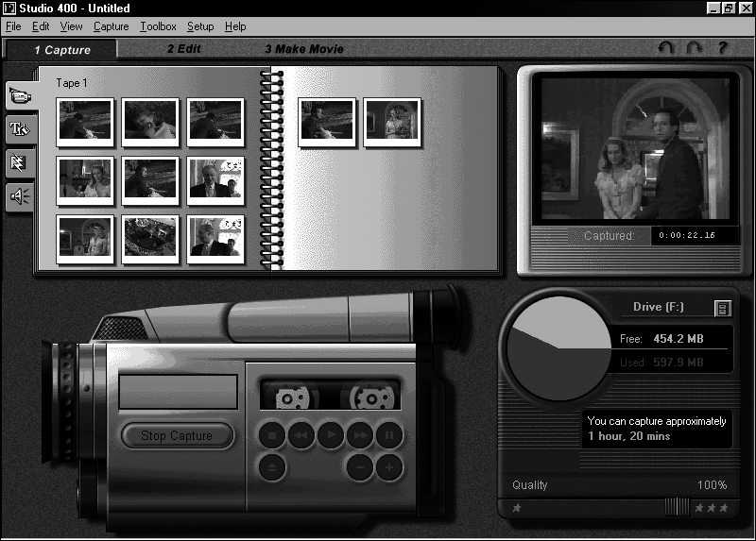Minimize the Studio 400 window
Screen dimensions: 756x541
tap(713, 8)
